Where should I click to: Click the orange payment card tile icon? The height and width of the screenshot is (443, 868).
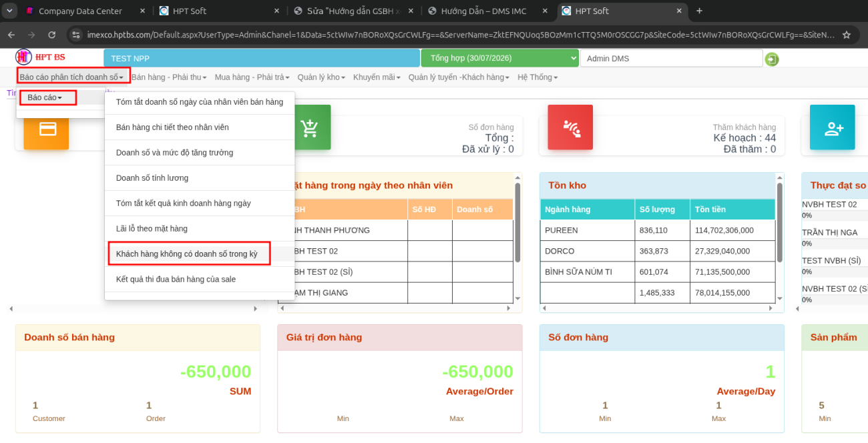(x=46, y=129)
